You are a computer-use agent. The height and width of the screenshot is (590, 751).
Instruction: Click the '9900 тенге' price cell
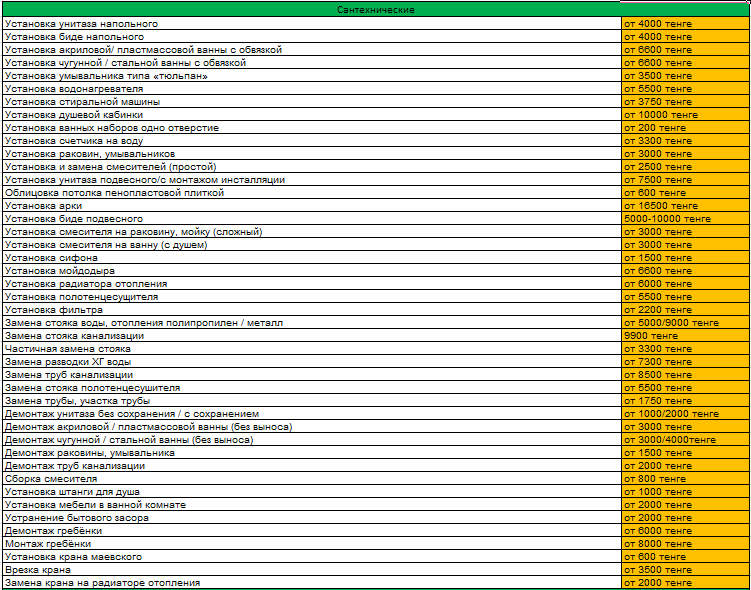coord(685,336)
